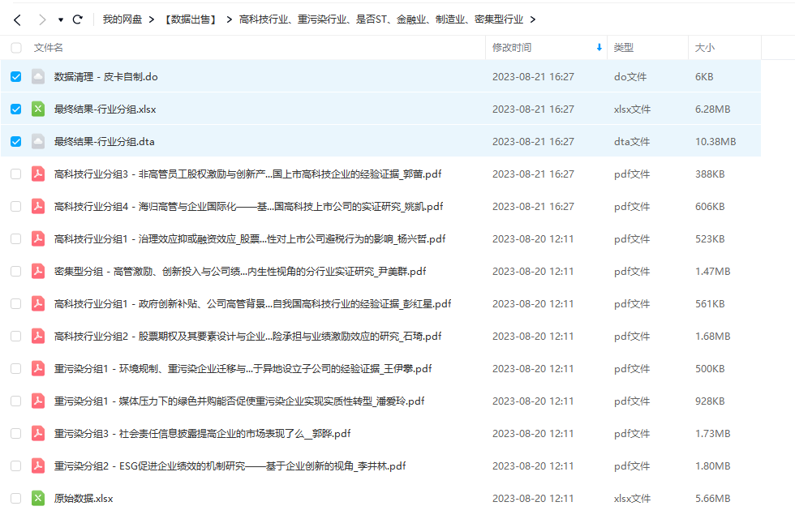
Task: Click PDF icon of 彭红星 file
Action: tap(38, 303)
